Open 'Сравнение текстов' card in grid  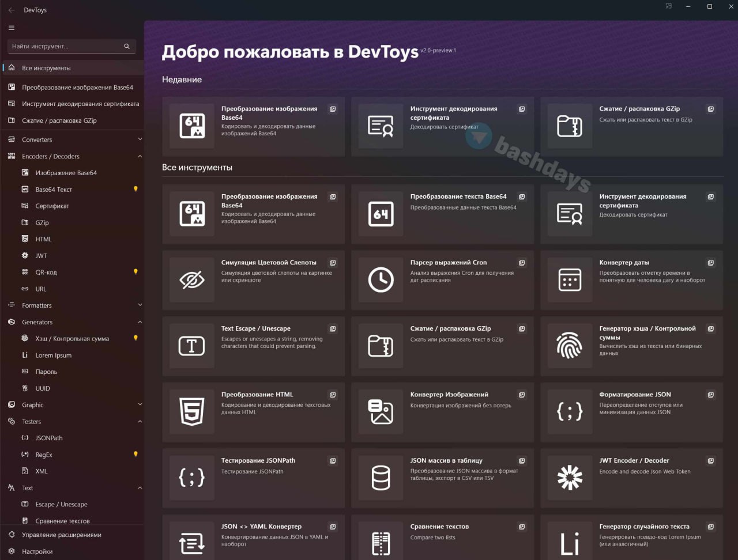pyautogui.click(x=443, y=537)
